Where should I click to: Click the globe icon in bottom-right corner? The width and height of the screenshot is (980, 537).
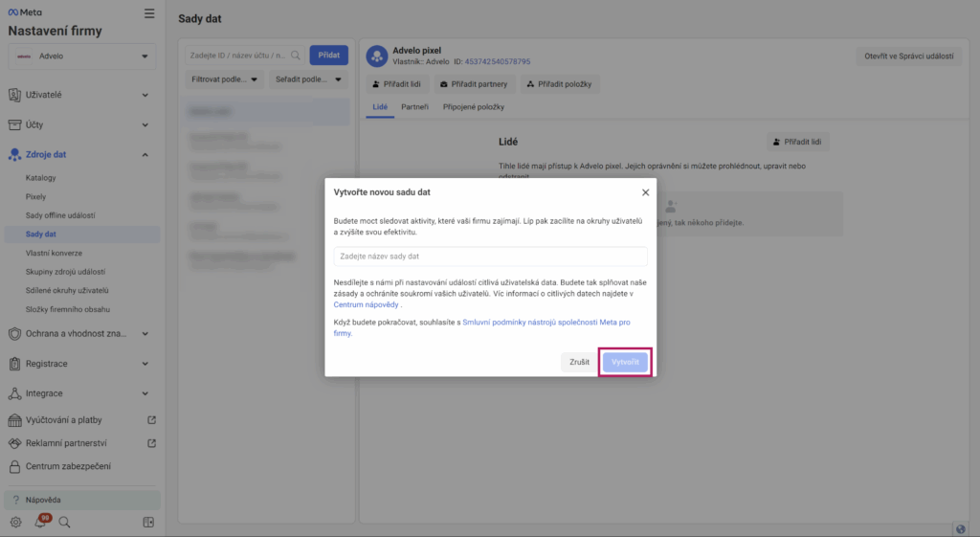click(960, 529)
